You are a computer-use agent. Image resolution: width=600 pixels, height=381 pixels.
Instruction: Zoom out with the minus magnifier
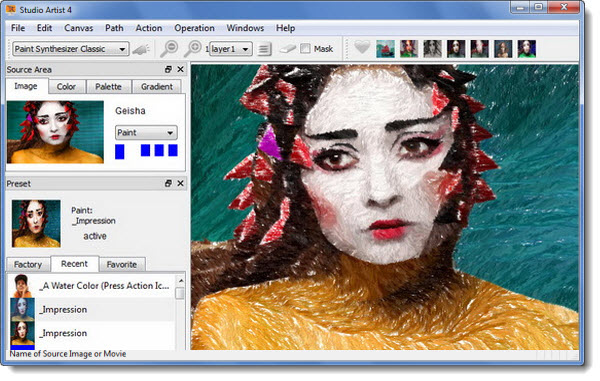tap(169, 49)
